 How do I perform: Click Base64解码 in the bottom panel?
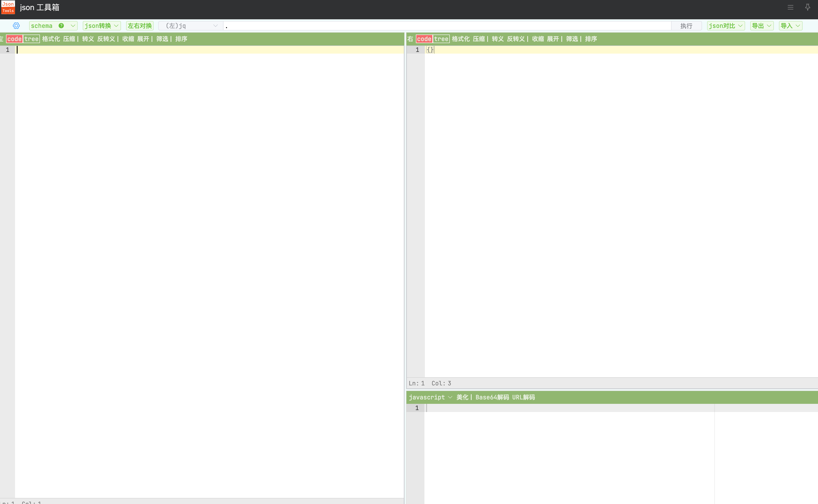[492, 397]
